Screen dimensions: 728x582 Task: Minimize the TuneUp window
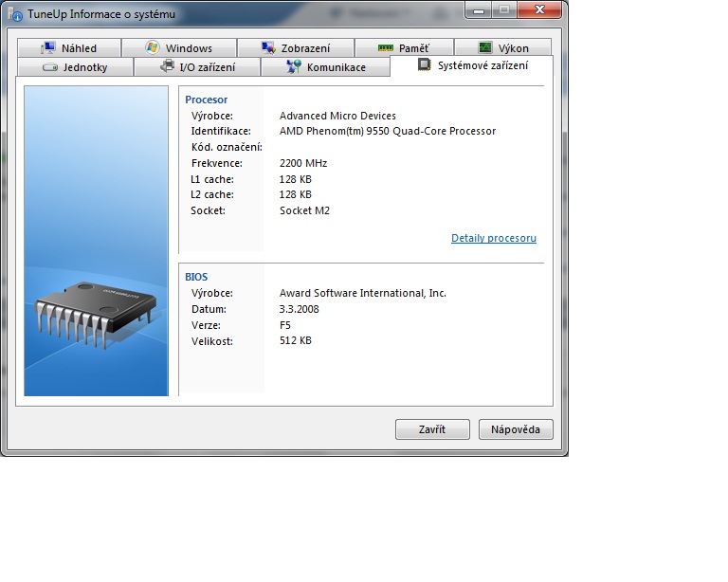pos(479,10)
